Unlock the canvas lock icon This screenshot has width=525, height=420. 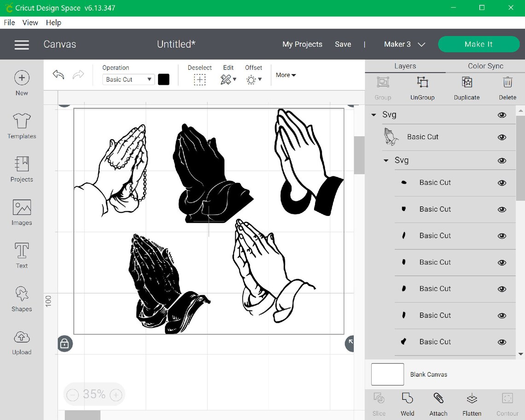pyautogui.click(x=64, y=344)
